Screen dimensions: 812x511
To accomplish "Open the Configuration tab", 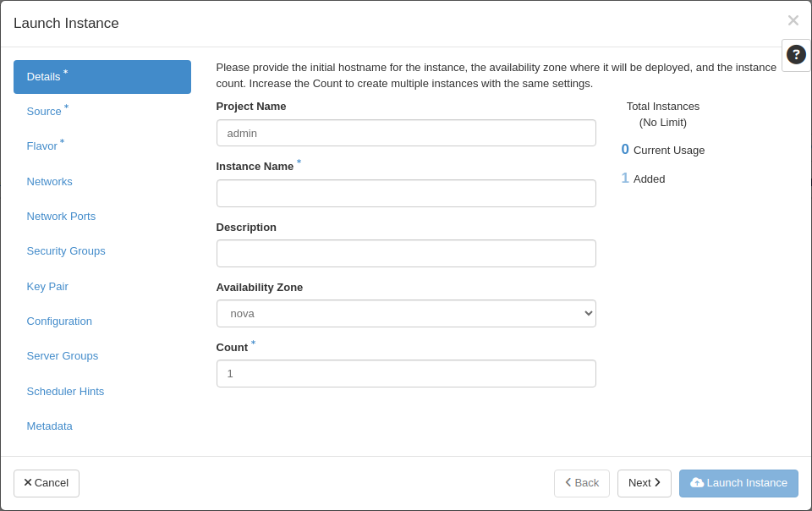I will (x=102, y=321).
